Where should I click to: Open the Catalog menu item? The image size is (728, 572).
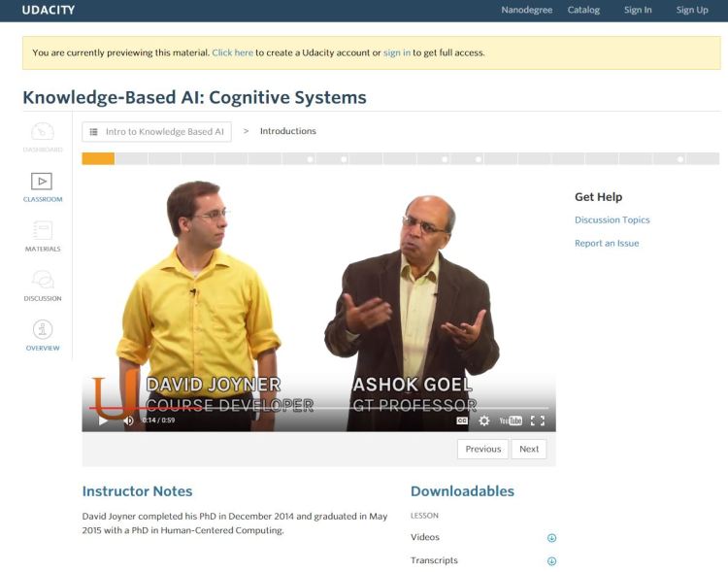coord(583,10)
